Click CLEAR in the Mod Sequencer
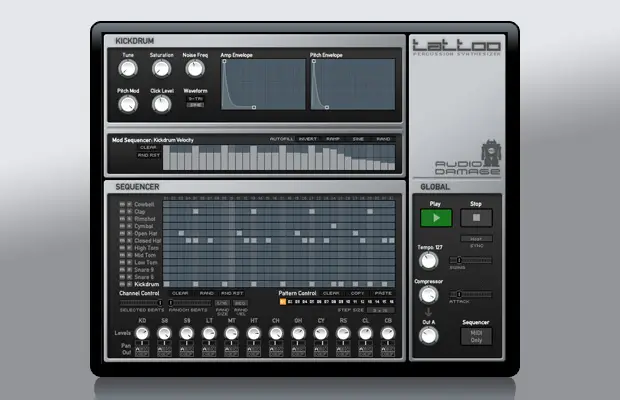 148,147
